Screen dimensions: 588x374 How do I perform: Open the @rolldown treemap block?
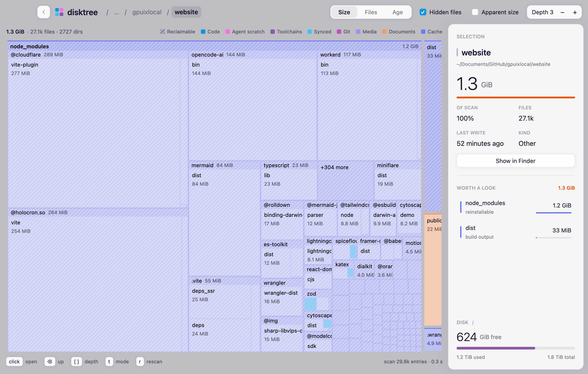[x=282, y=220]
